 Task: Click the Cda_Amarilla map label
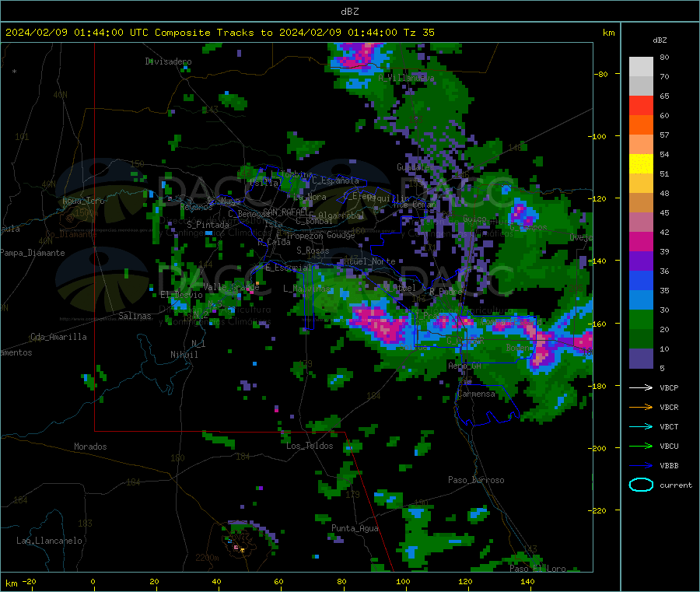(58, 337)
